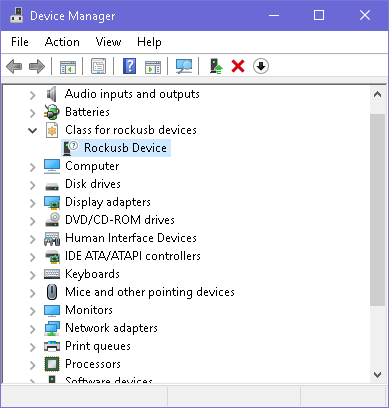Screen dimensions: 389x408
Task: Expand the Display adapters node
Action: click(32, 203)
